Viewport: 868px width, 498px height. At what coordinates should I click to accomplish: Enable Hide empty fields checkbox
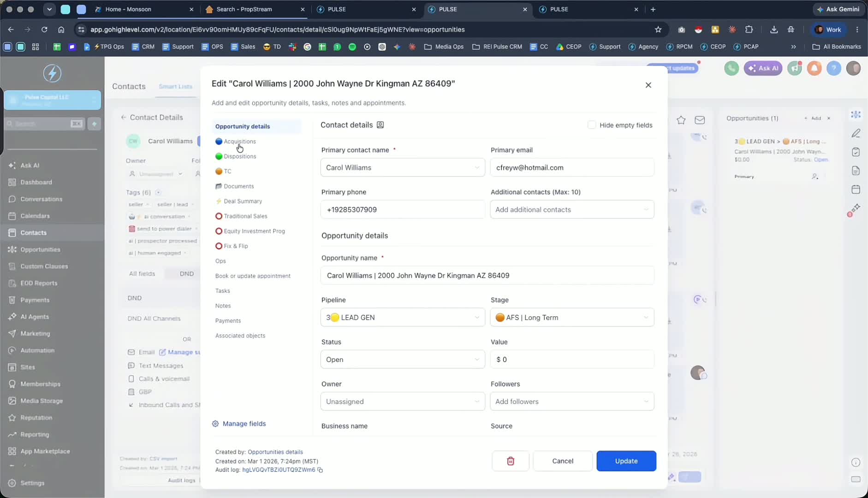pos(592,125)
